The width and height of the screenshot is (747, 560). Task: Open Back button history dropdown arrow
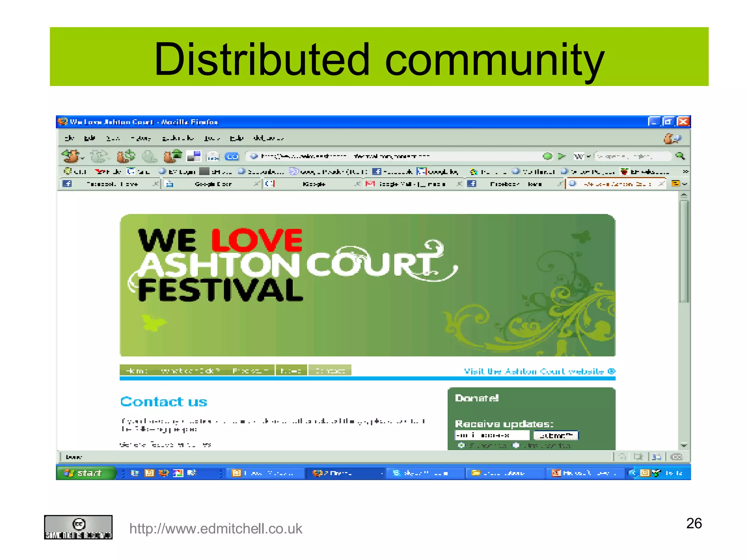pos(83,158)
